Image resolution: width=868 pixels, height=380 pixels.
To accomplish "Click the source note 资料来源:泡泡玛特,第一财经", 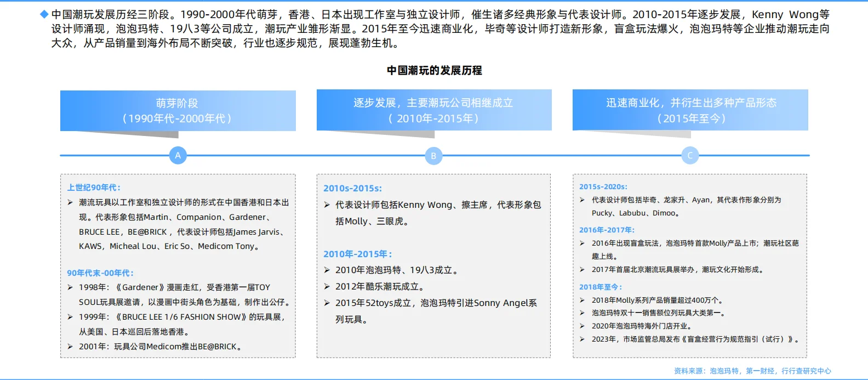I will (x=752, y=371).
